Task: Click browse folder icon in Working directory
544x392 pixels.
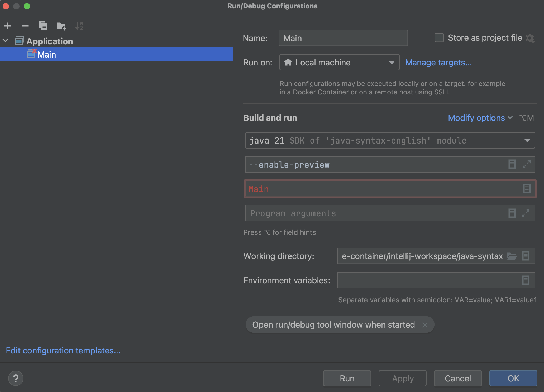Action: (x=512, y=256)
